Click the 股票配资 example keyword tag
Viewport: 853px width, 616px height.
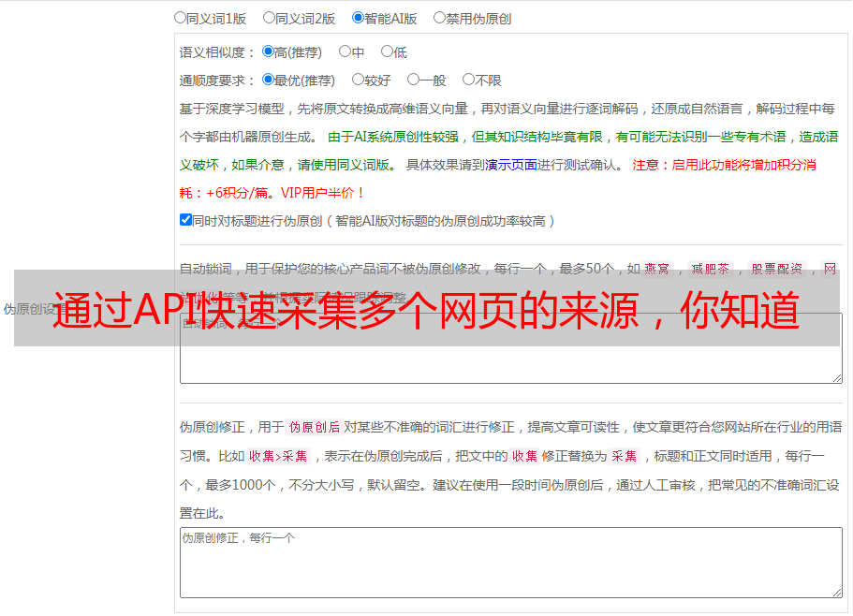coord(777,269)
